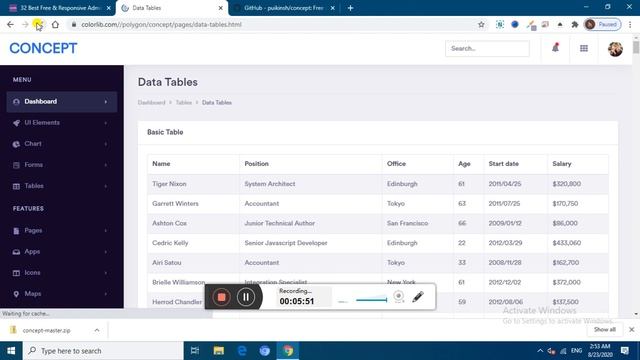The image size is (640, 360).
Task: Toggle the recorder webcam icon
Action: click(399, 296)
